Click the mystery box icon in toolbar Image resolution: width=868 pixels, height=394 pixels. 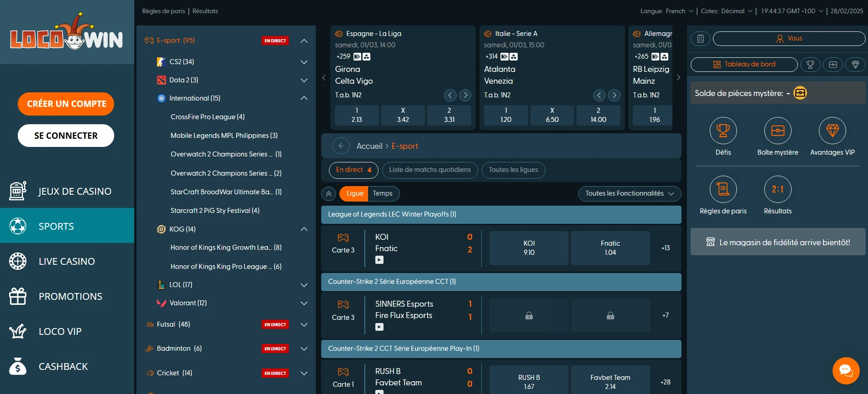(x=833, y=65)
